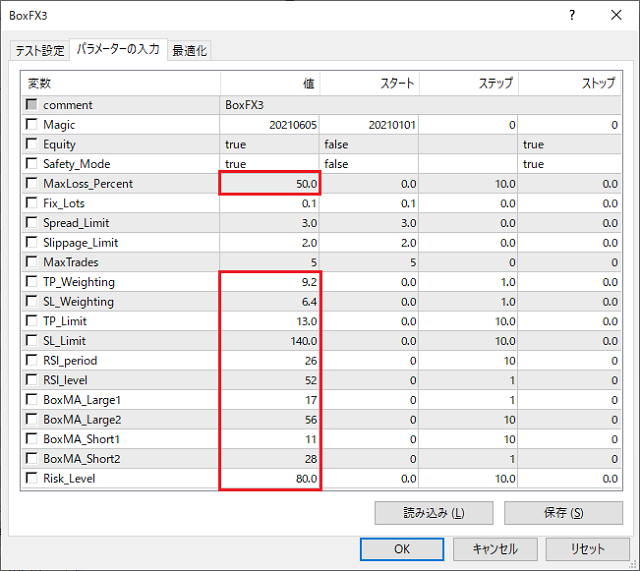Image resolution: width=640 pixels, height=571 pixels.
Task: Select Fix_Lots value 0.1
Action: [x=269, y=203]
